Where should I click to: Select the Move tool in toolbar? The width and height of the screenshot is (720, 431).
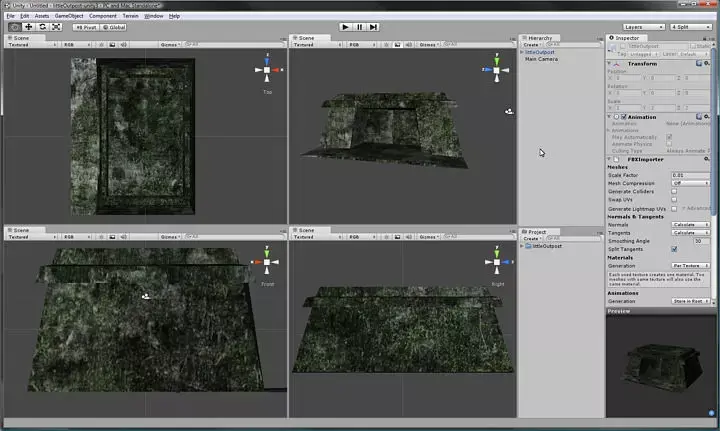point(28,27)
